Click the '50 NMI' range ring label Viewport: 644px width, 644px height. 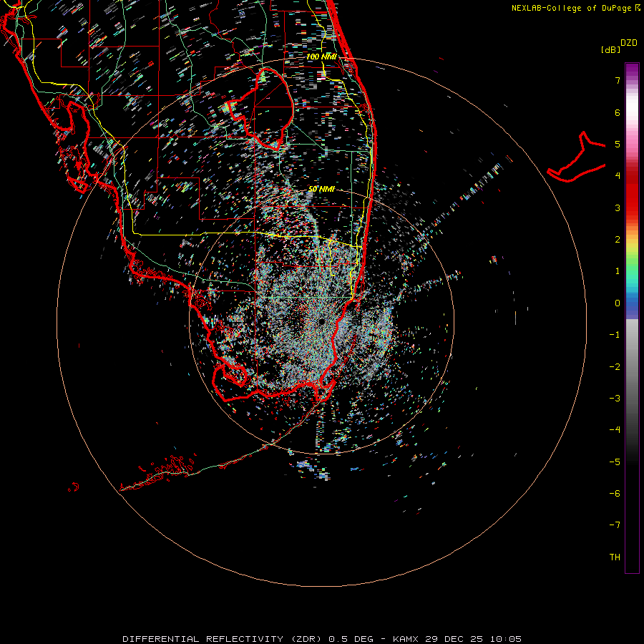(321, 189)
